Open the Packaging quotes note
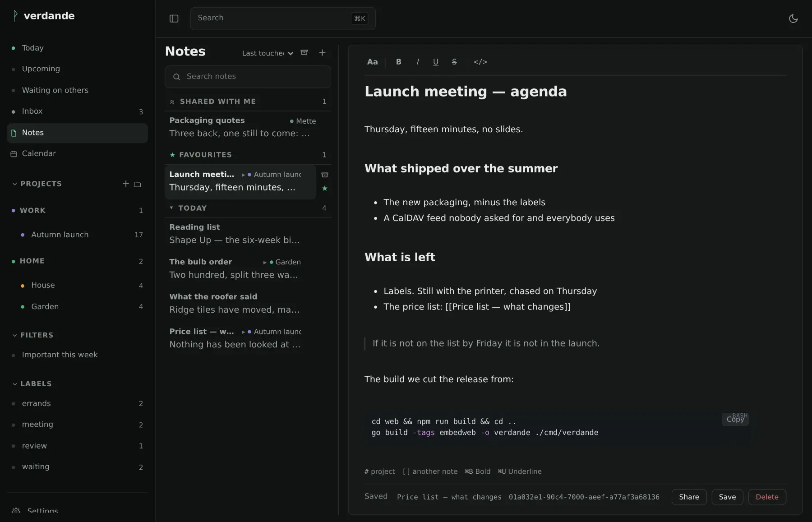This screenshot has width=812, height=522. [x=248, y=127]
